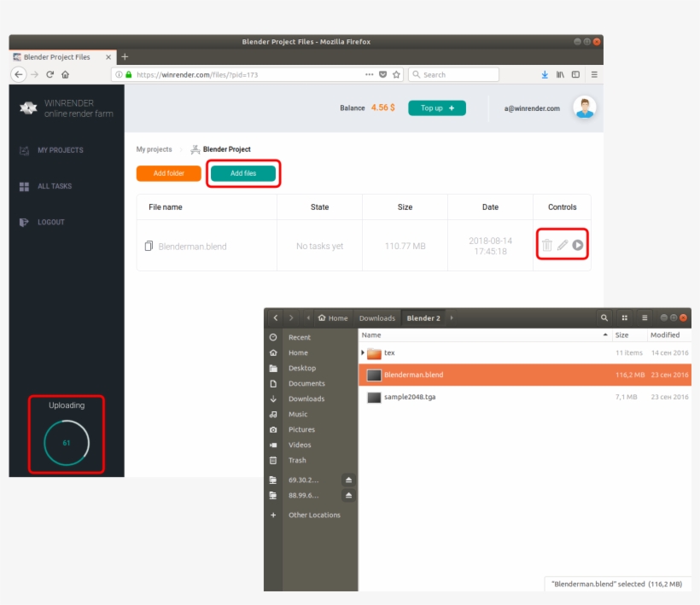Image resolution: width=700 pixels, height=605 pixels.
Task: Sort files by Name column
Action: point(485,335)
